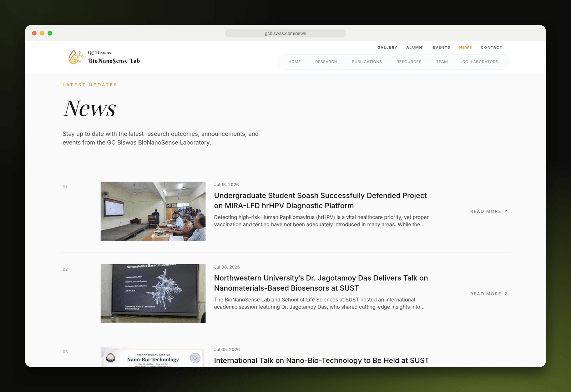Open the Gallery nav link
The image size is (571, 392).
387,47
